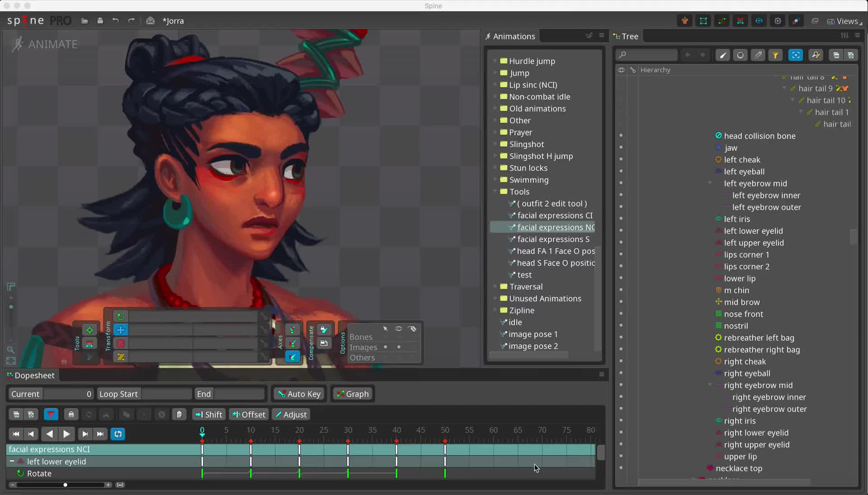Select the Scale transform tool
The image size is (868, 495).
coord(120,344)
